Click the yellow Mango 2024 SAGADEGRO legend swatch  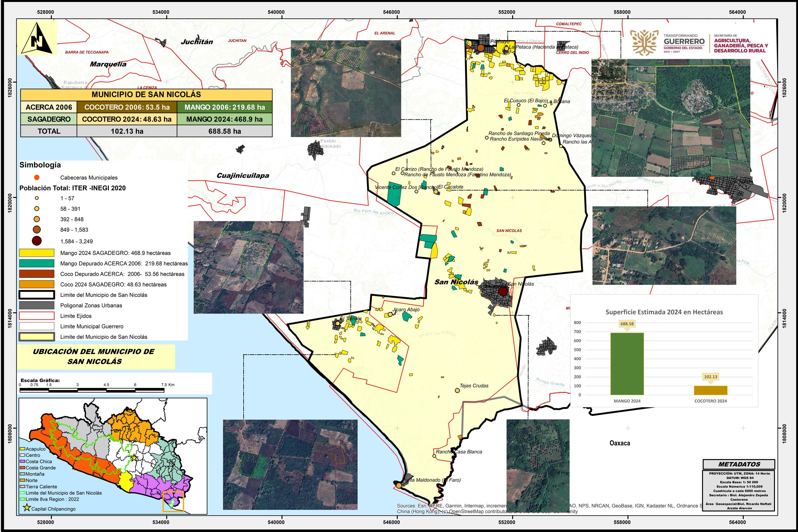37,253
